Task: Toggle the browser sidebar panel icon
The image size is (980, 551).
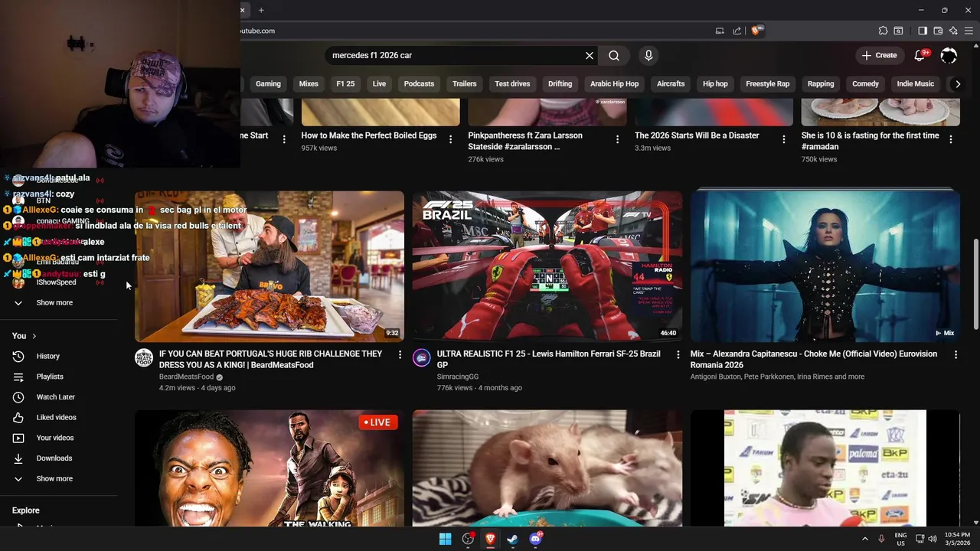Action: pyautogui.click(x=923, y=31)
